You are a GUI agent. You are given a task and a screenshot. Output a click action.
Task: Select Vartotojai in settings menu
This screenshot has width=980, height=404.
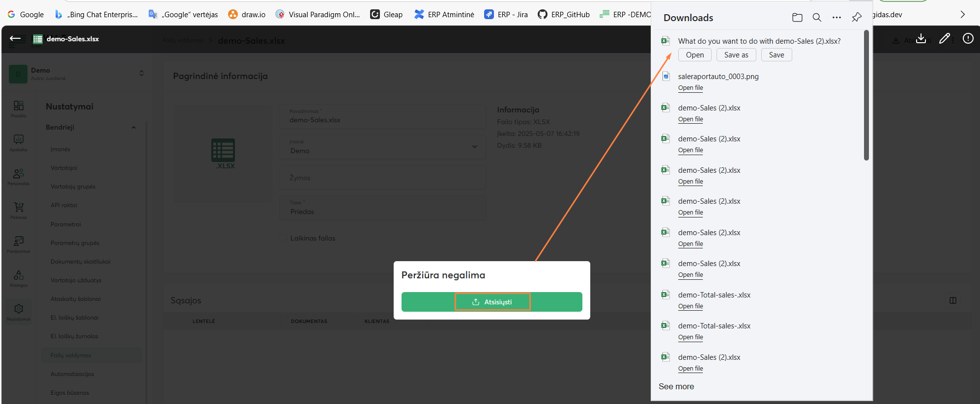pyautogui.click(x=64, y=168)
